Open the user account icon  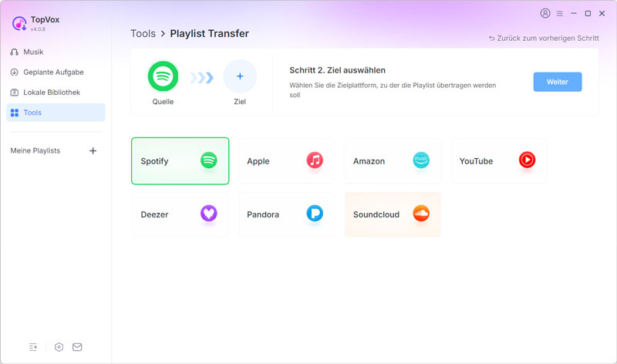click(x=545, y=13)
